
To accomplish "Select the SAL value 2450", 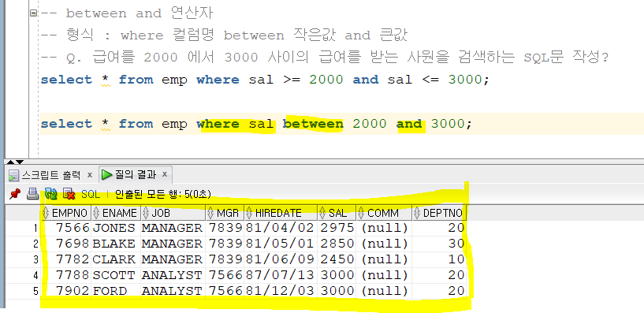I will pos(337,259).
